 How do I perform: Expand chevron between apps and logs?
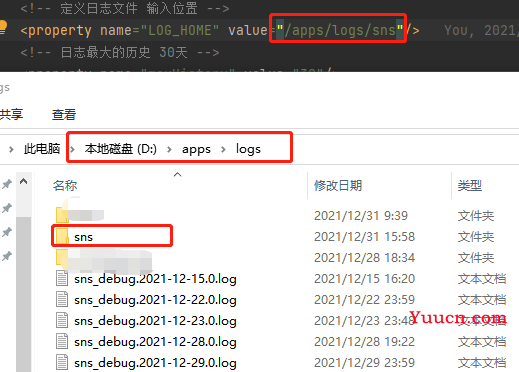coord(223,149)
